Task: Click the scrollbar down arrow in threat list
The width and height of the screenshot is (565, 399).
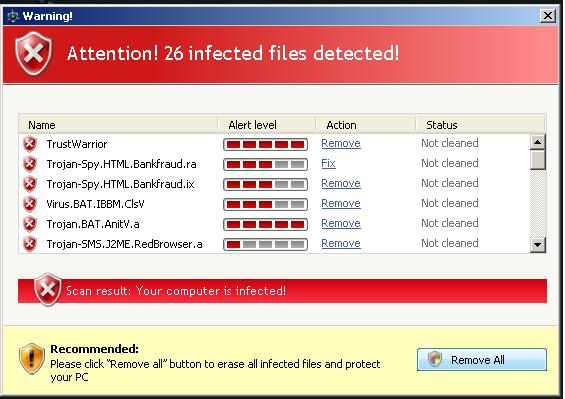Action: (x=537, y=245)
